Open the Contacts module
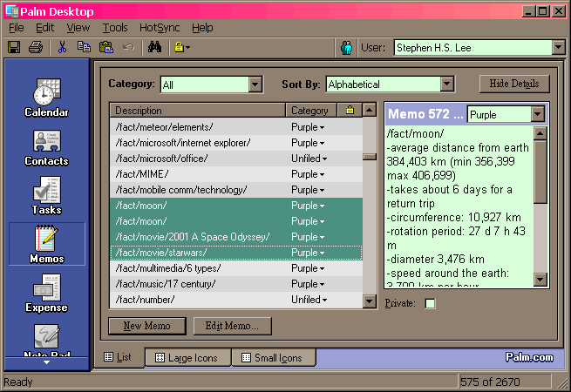 (46, 148)
